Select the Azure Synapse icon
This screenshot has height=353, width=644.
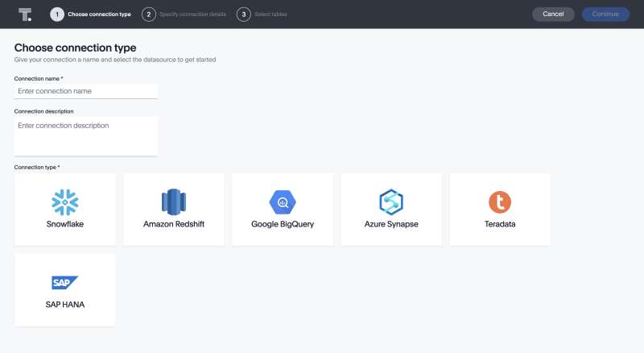[x=391, y=202]
